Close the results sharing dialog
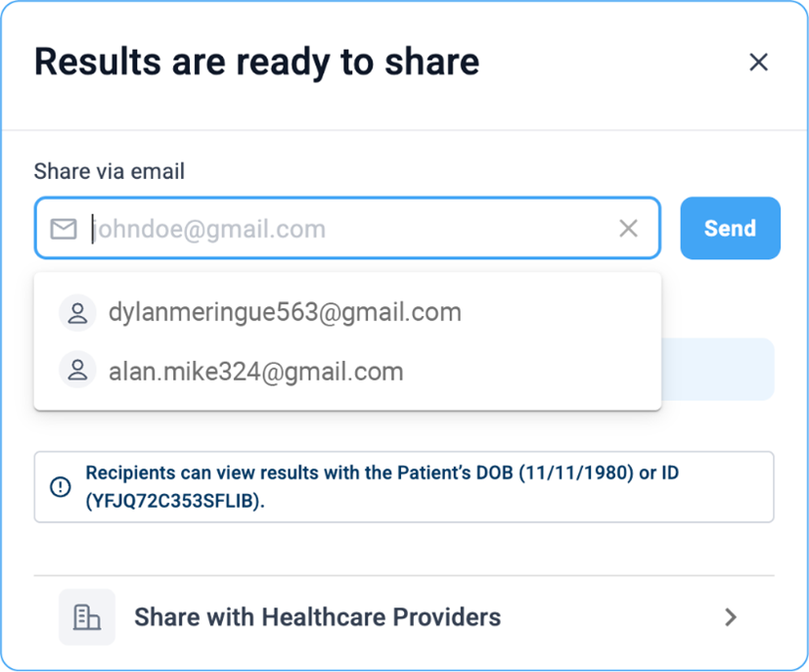809x672 pixels. click(x=758, y=63)
